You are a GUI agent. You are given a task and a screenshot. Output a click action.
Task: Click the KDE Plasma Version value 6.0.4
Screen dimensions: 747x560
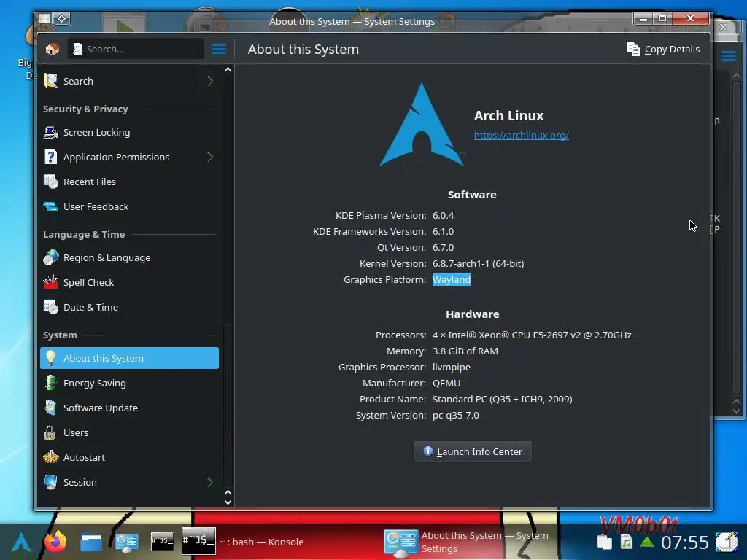tap(443, 215)
